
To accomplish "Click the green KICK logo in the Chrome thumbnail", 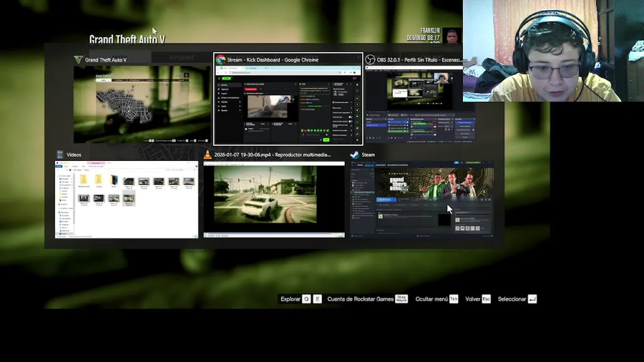I will (x=227, y=78).
